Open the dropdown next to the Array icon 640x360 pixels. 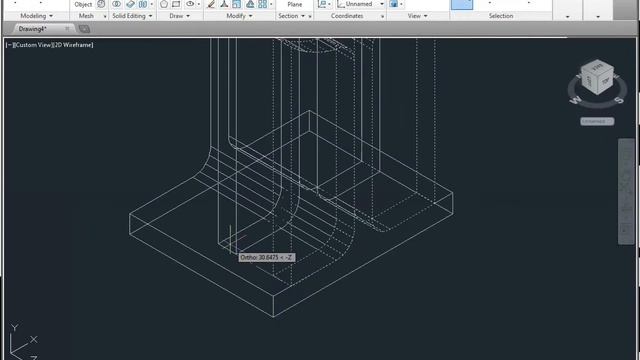pos(271,4)
